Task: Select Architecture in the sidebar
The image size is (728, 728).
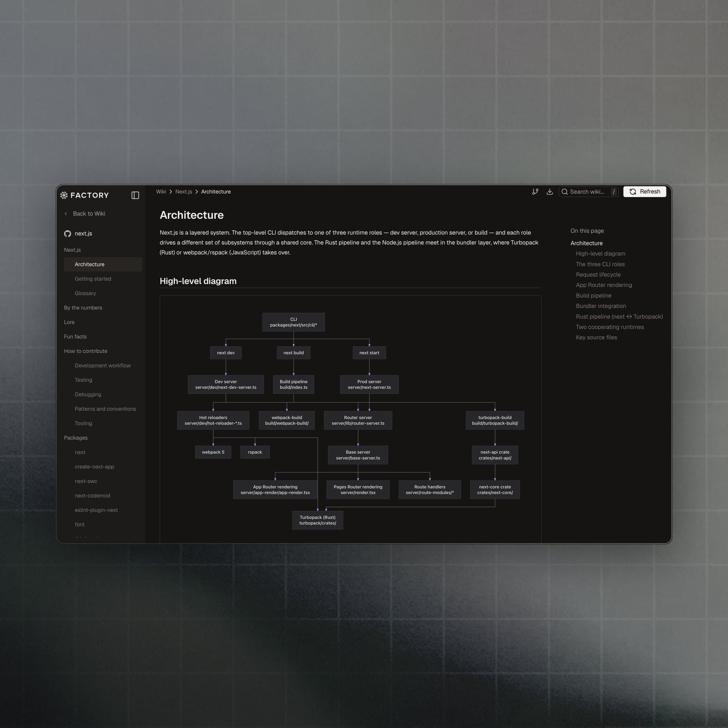Action: click(103, 264)
